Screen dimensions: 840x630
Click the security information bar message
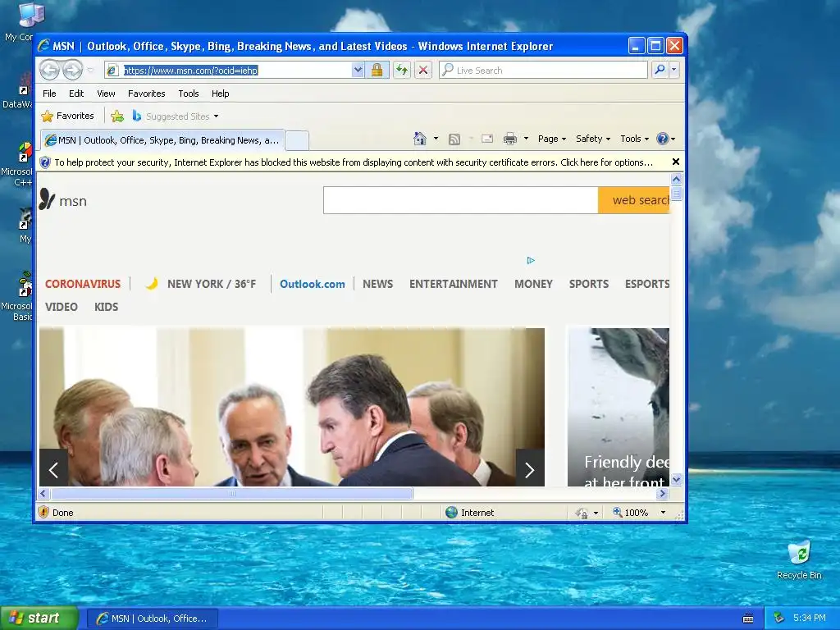354,162
